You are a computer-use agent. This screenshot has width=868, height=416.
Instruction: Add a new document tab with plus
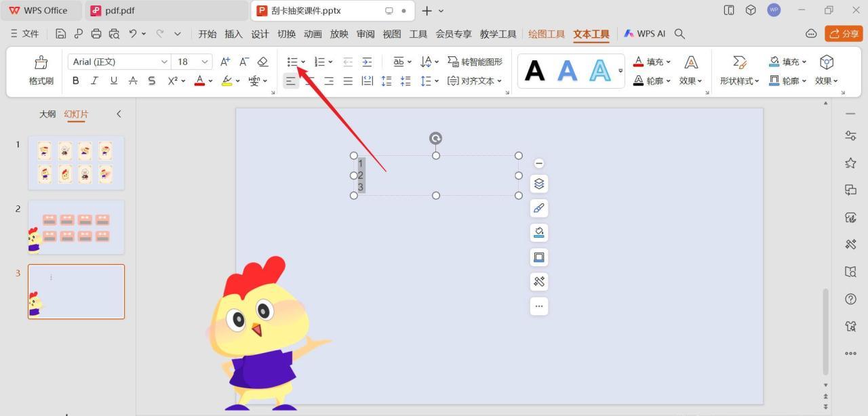427,11
